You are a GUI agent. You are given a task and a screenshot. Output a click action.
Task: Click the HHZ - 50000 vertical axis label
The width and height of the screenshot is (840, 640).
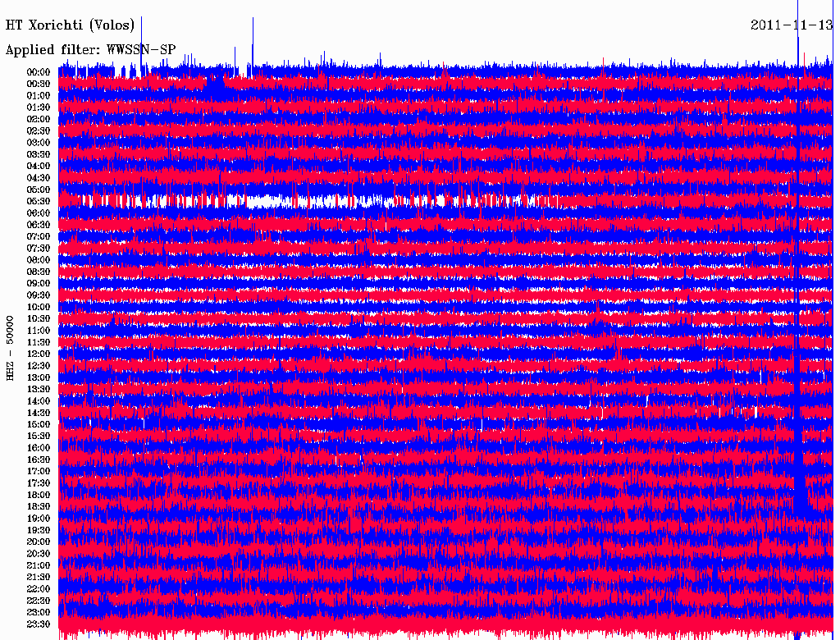click(10, 348)
